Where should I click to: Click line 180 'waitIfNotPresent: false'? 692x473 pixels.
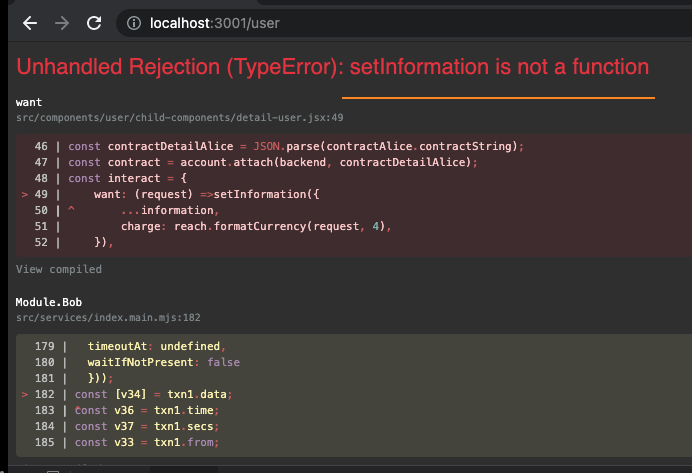click(137, 362)
